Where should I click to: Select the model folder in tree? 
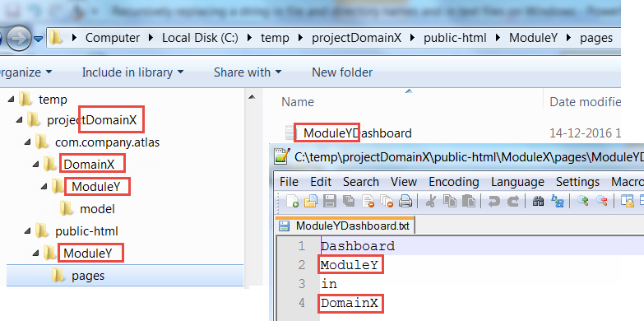[97, 209]
